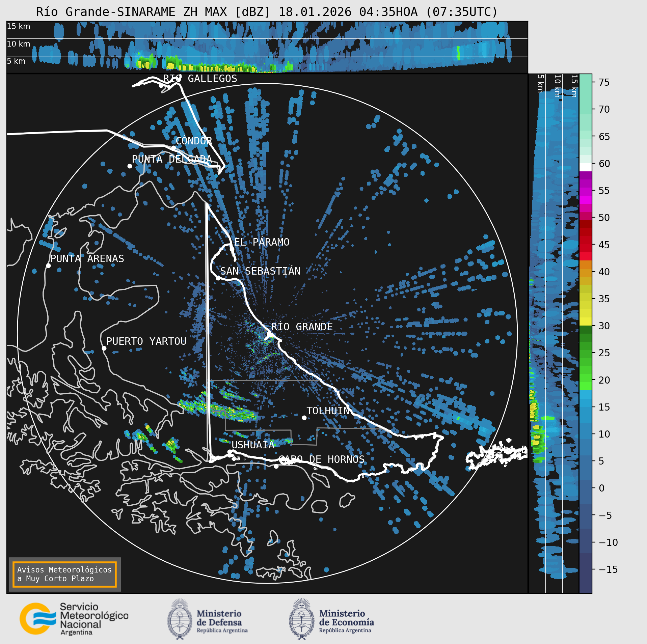
Task: Select the RÍO GRANDE radar site label
Action: point(302,327)
